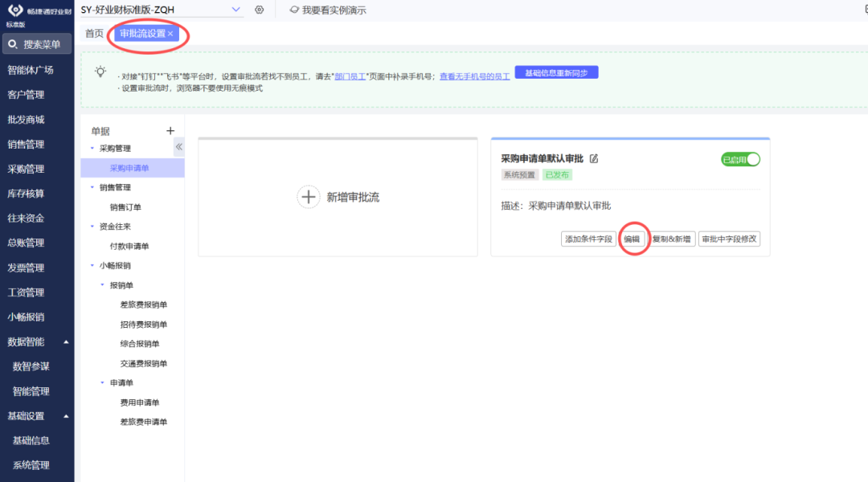
Task: Click the 我要看实例演示 icon in the top bar
Action: (295, 10)
